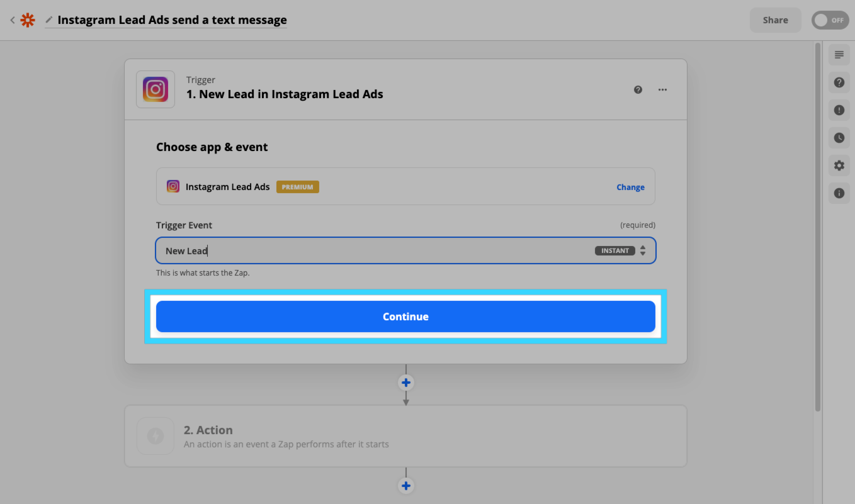Click the small Instagram icon in app row

coord(173,186)
